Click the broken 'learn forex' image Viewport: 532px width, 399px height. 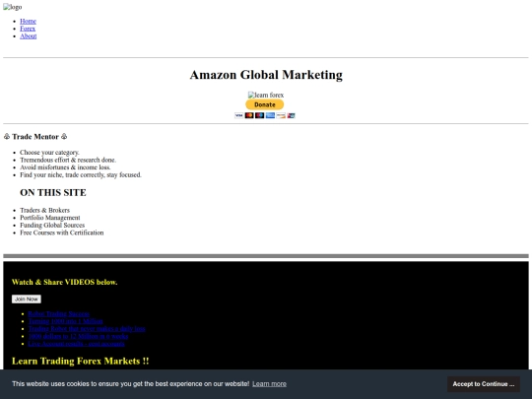click(266, 95)
